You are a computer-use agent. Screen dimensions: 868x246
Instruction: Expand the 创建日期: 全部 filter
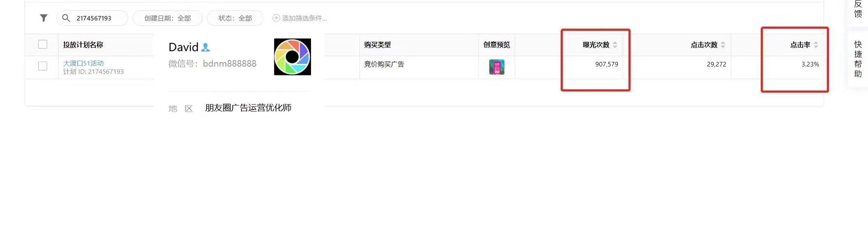(168, 18)
